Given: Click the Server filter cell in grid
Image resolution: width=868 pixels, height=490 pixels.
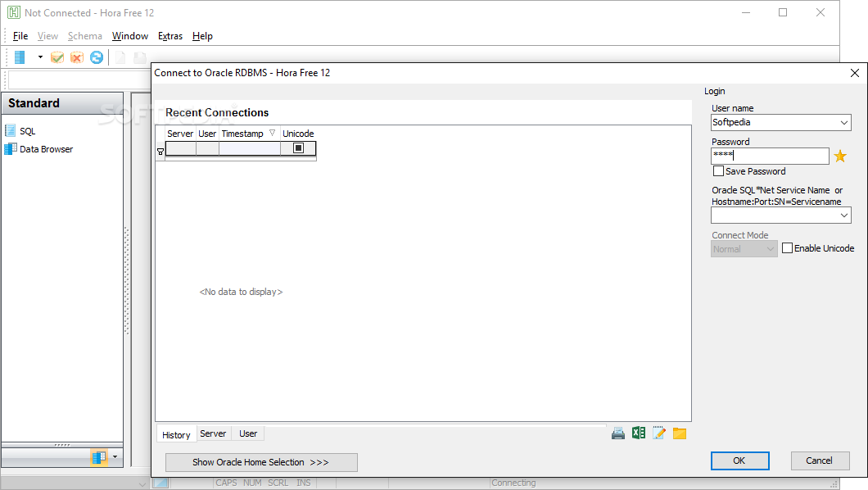Looking at the screenshot, I should pos(180,148).
